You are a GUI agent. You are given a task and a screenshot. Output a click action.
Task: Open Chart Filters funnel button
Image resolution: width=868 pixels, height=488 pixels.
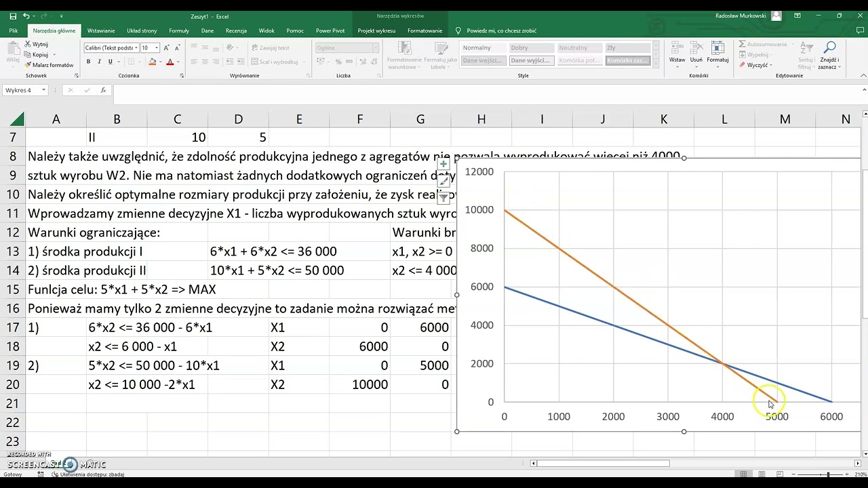443,198
